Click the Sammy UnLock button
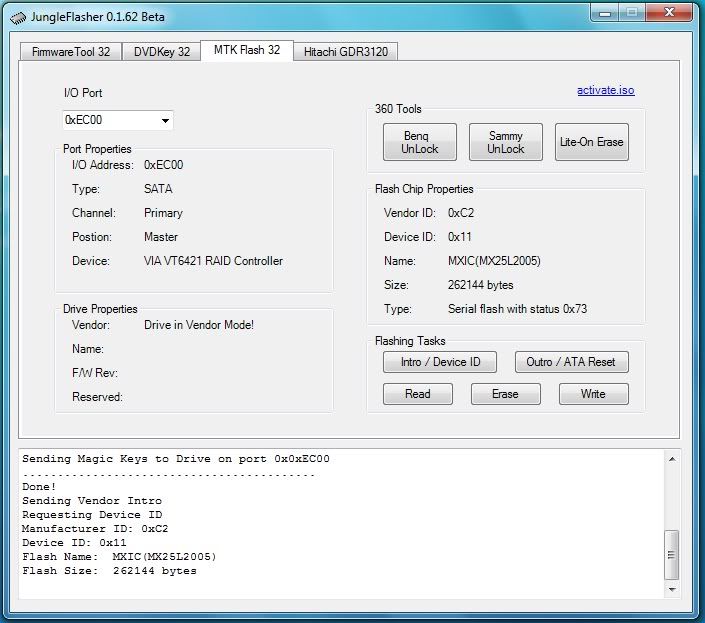Image resolution: width=705 pixels, height=623 pixels. pos(506,142)
